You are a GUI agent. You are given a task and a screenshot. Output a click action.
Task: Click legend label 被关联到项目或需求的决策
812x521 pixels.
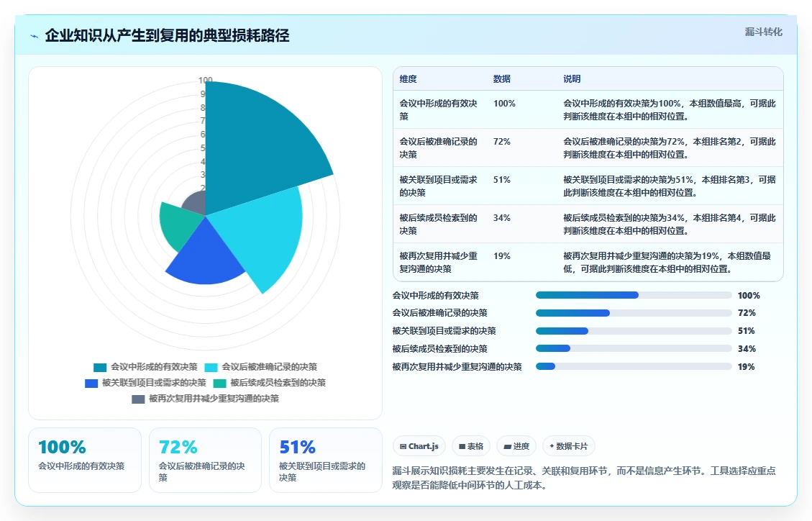[154, 383]
